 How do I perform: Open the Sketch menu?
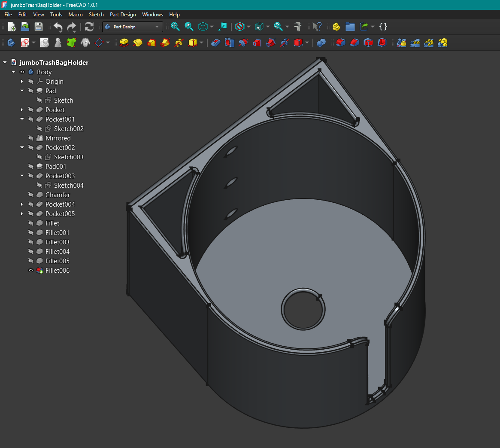tap(96, 15)
